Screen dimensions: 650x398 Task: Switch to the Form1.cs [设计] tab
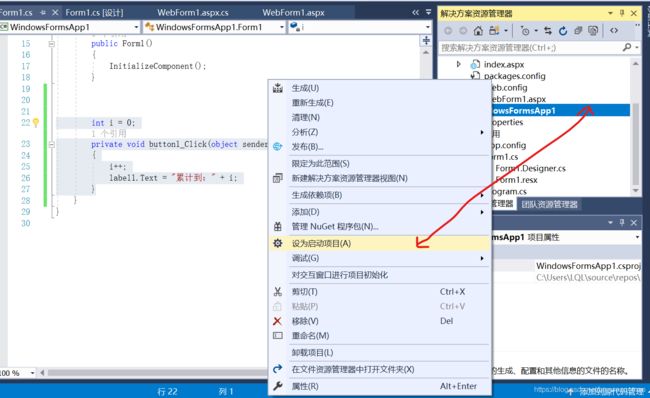(95, 12)
